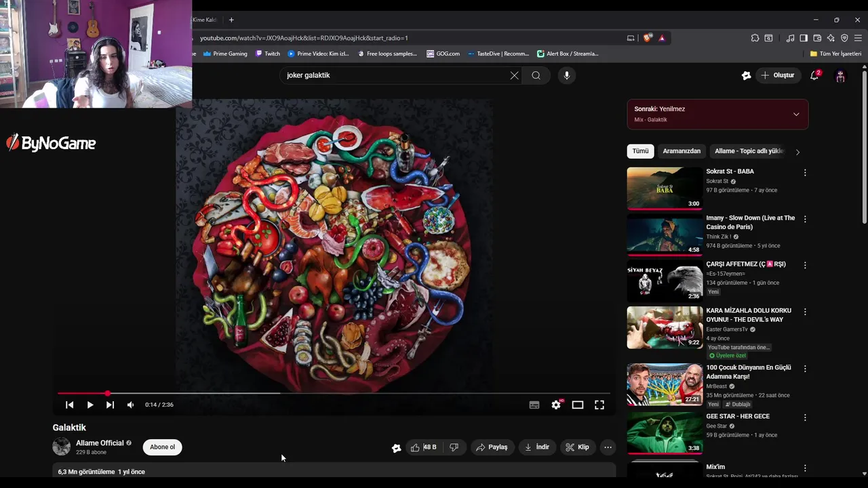Go to the previous video in the player
868x488 pixels.
(x=69, y=405)
